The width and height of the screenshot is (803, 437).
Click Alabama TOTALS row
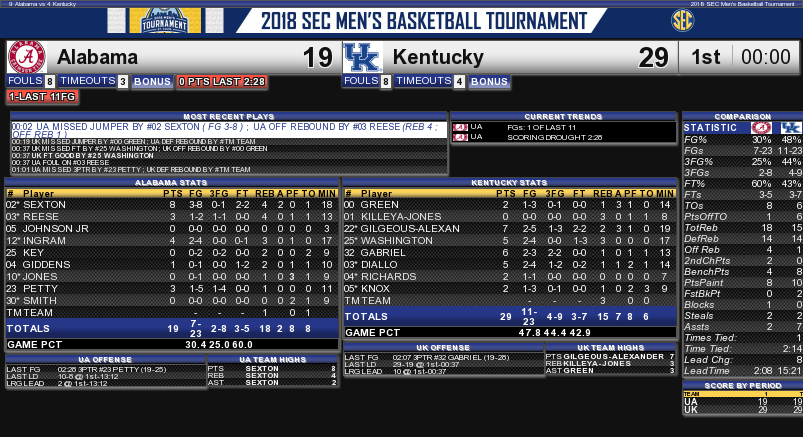pos(172,328)
